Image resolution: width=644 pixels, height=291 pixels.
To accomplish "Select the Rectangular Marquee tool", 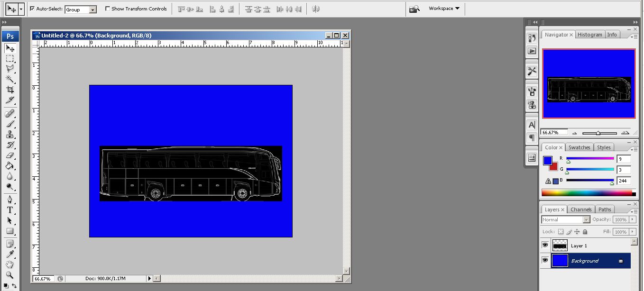I will (10, 59).
